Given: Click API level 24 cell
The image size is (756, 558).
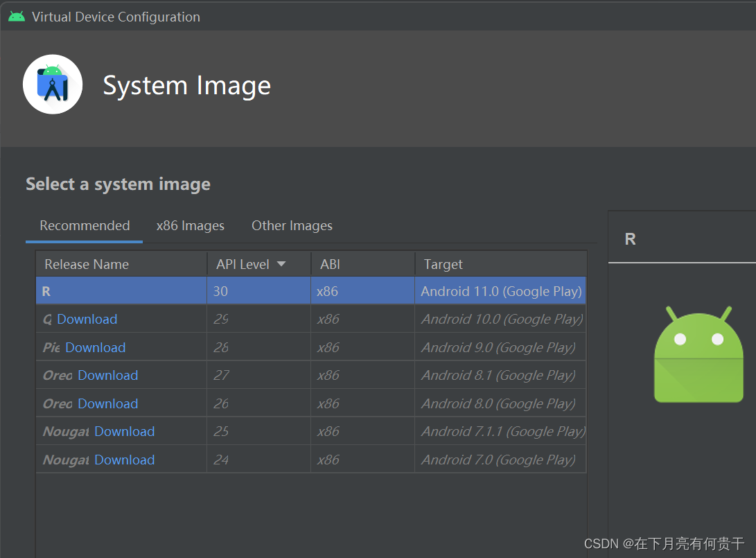Looking at the screenshot, I should [259, 460].
